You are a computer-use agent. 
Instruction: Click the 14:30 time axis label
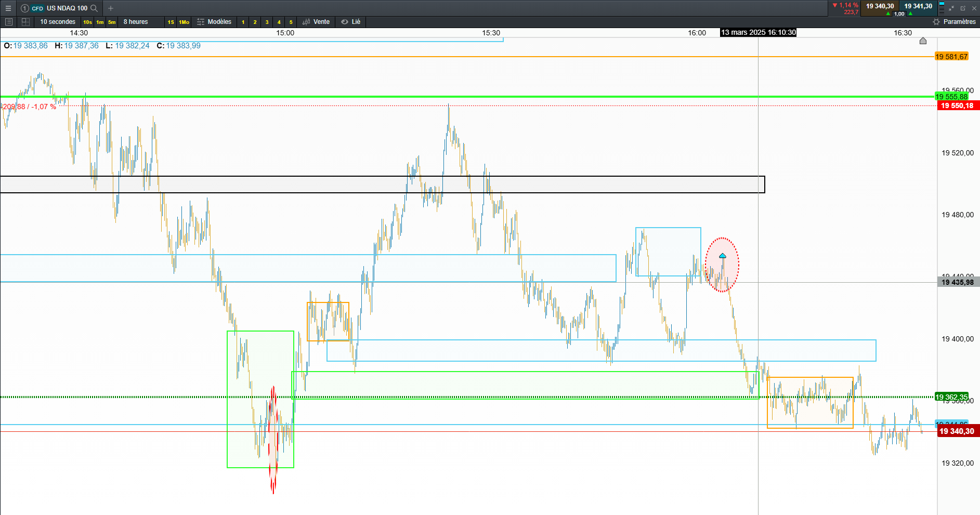(79, 33)
